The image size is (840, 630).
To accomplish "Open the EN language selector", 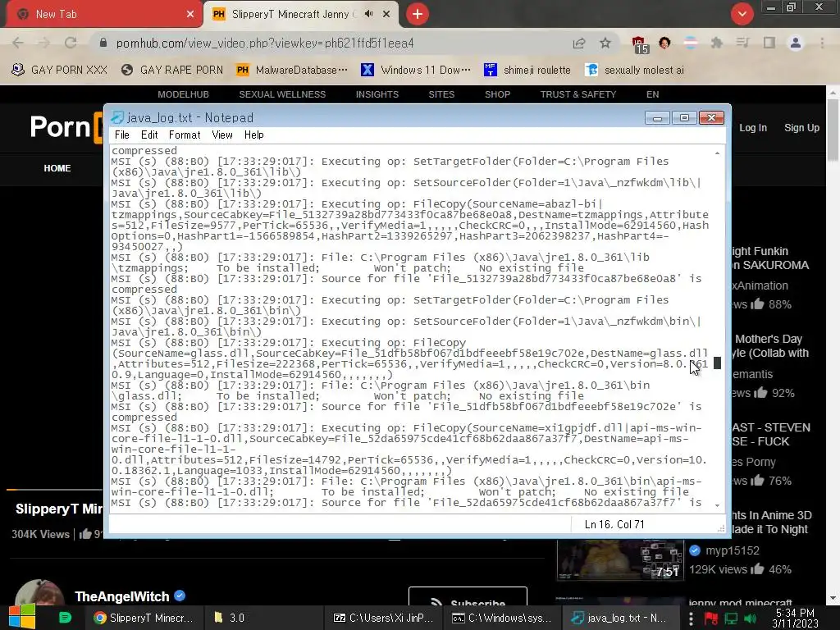I will coord(652,94).
